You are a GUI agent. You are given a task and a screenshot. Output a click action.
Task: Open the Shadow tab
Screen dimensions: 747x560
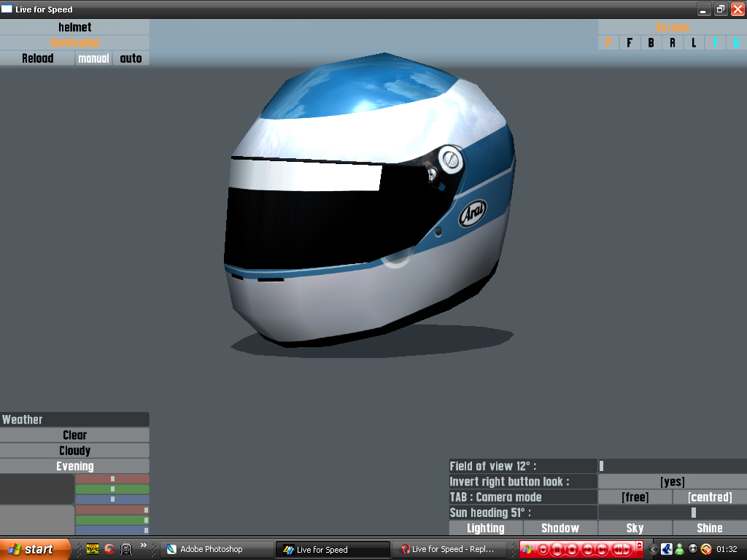pyautogui.click(x=560, y=528)
